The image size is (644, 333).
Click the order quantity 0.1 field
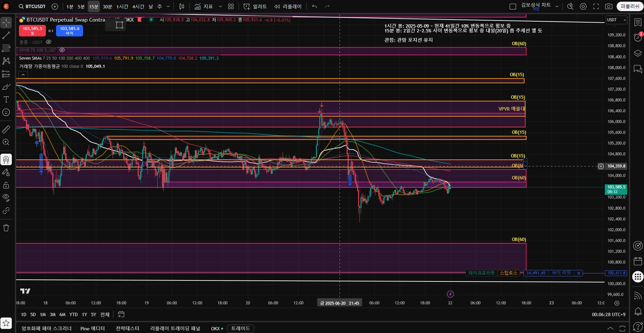click(51, 31)
